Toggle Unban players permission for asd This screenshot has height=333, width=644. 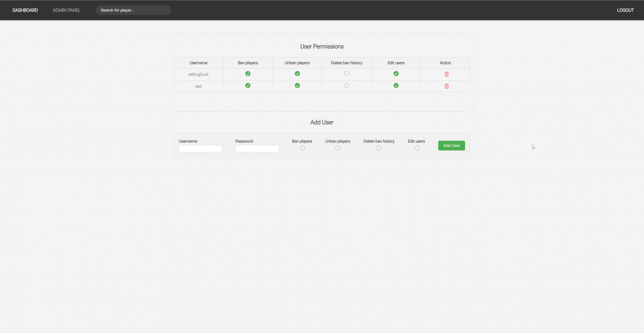pos(297,85)
